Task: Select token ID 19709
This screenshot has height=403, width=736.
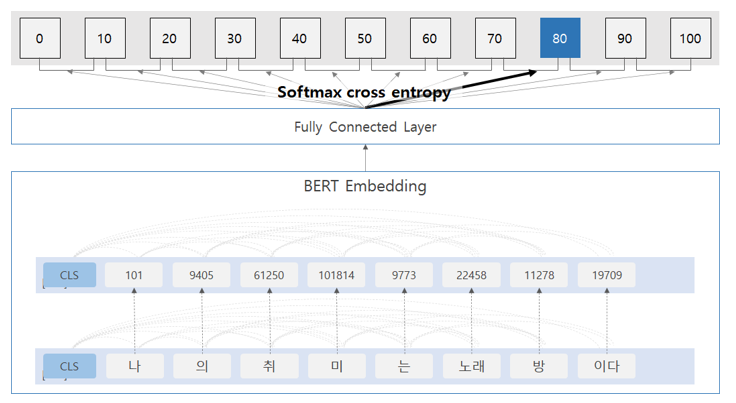Action: 606,275
